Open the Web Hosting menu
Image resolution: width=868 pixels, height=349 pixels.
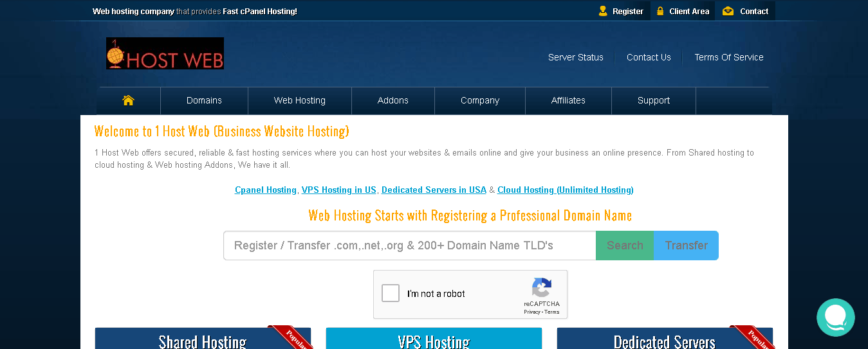click(x=300, y=100)
